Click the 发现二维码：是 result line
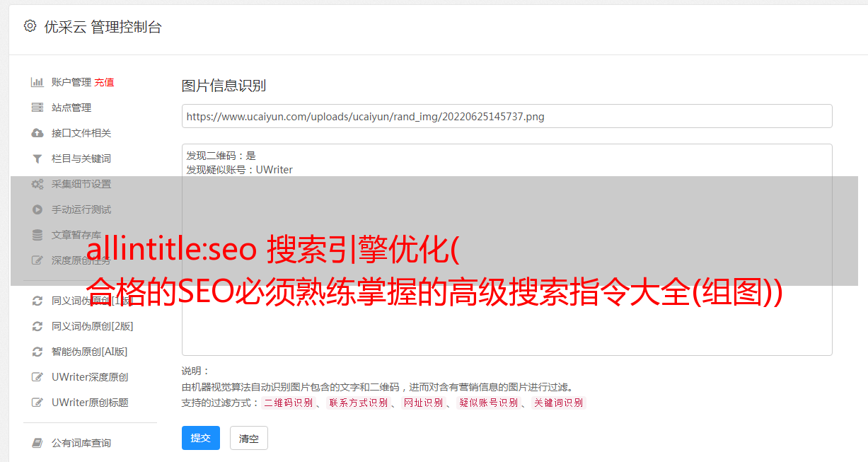 point(221,156)
